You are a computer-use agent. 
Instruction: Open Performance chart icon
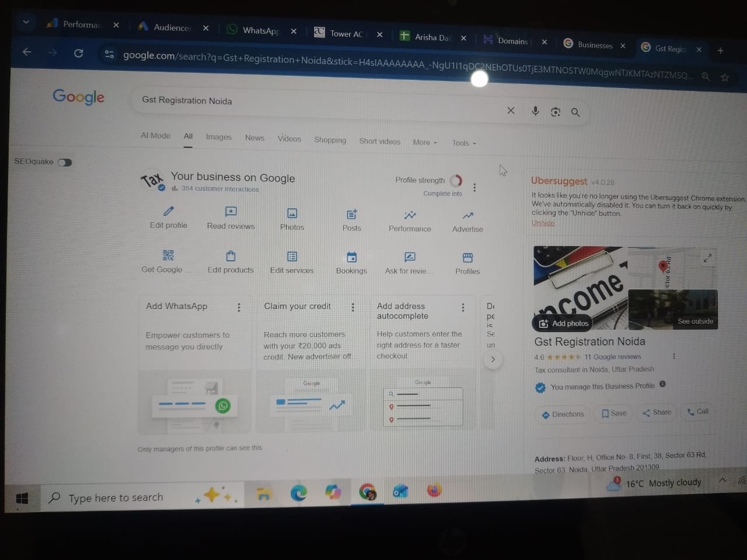pos(410,215)
